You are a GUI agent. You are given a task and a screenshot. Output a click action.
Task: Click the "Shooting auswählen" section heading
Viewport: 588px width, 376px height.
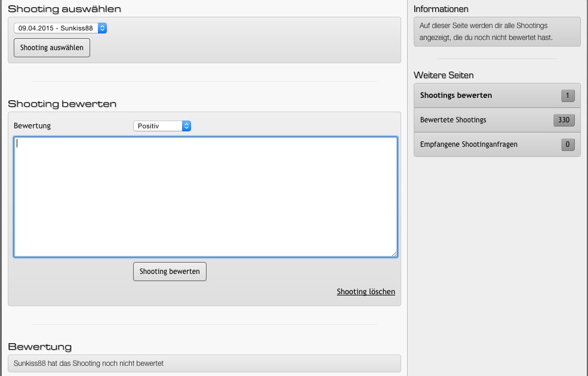[64, 9]
